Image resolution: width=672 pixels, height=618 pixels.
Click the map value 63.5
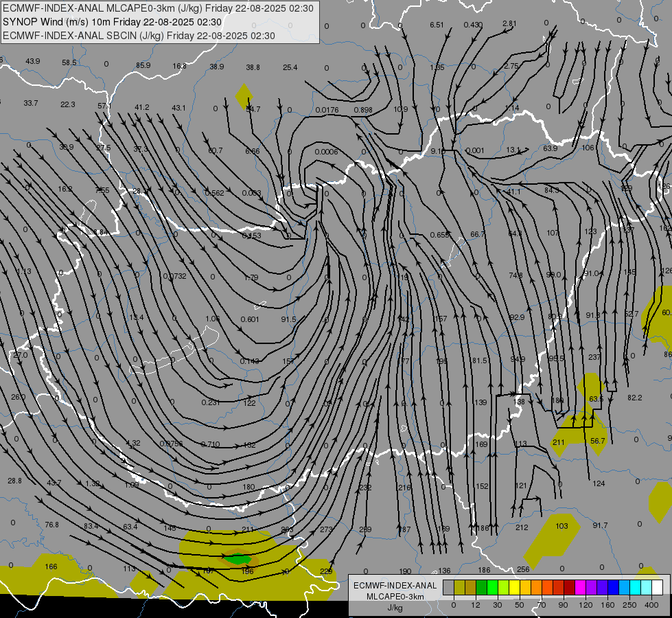coord(596,399)
